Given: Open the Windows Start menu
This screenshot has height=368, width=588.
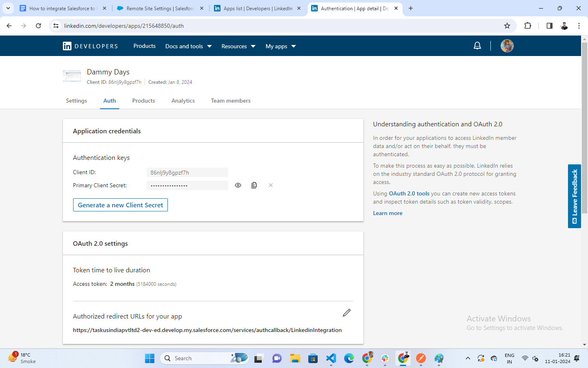Looking at the screenshot, I should point(150,358).
